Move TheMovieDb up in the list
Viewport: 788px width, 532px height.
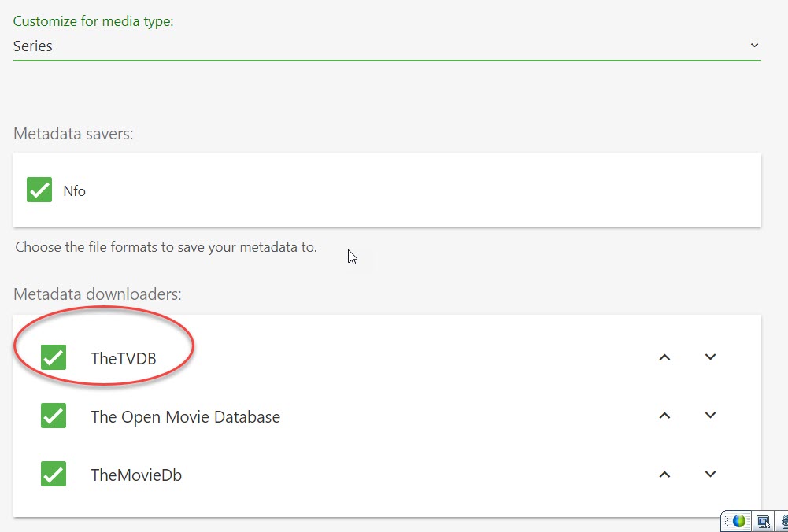[664, 474]
